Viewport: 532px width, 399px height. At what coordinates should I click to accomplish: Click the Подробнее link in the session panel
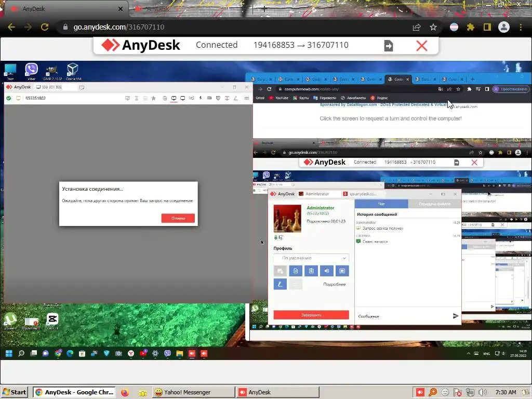(334, 284)
